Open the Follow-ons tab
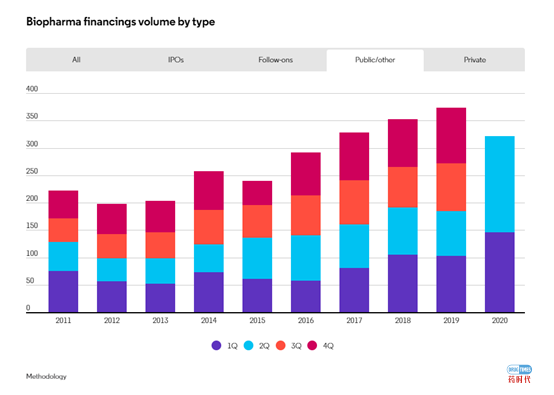The width and height of the screenshot is (554, 395). coord(276,60)
